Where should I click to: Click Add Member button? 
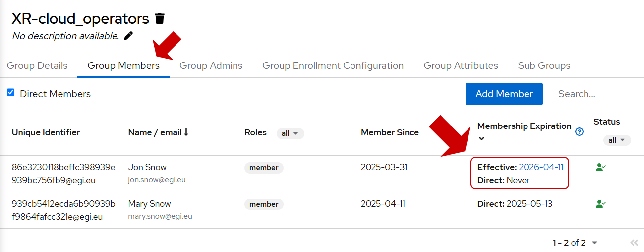[504, 94]
